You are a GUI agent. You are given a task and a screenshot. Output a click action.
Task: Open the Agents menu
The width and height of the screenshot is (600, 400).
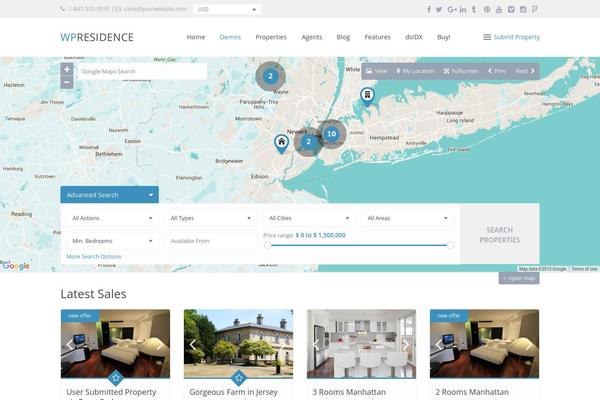tap(312, 37)
